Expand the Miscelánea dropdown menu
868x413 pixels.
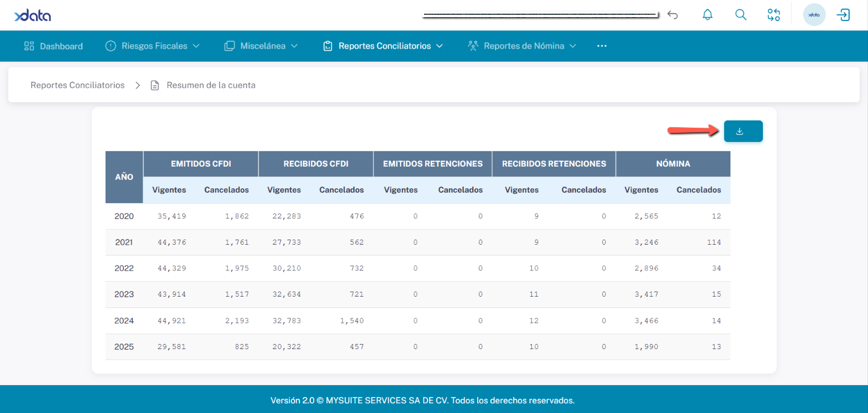coord(261,46)
